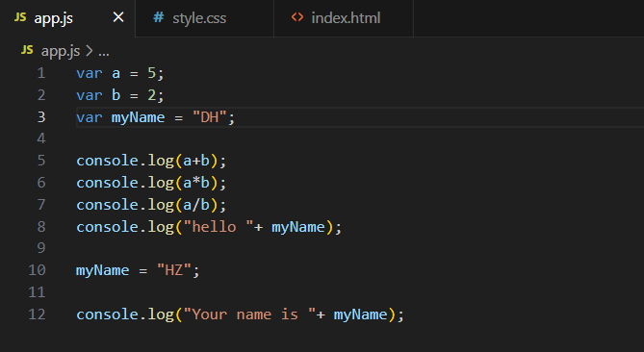Click the "DH" string on line 3
The width and height of the screenshot is (644, 352).
tap(210, 117)
